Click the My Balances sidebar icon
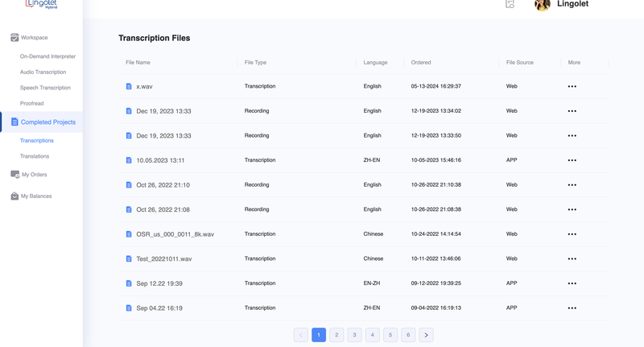The image size is (644, 347). coord(14,196)
